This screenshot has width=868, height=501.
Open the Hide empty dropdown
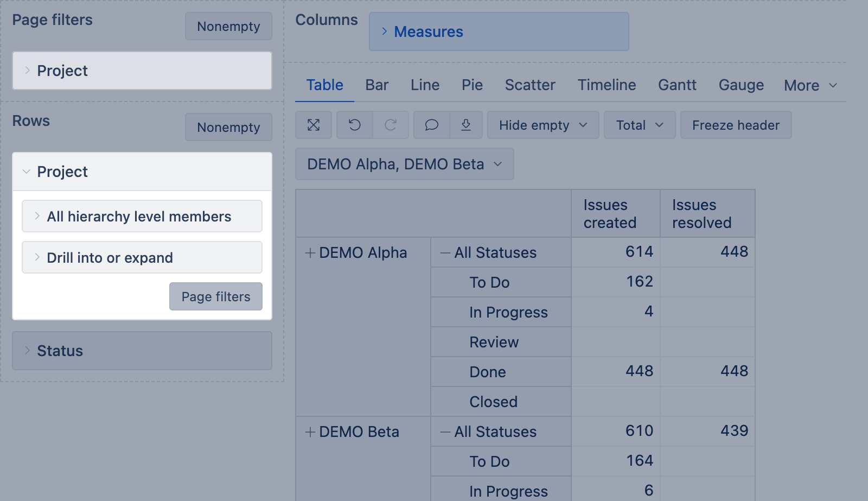(543, 125)
